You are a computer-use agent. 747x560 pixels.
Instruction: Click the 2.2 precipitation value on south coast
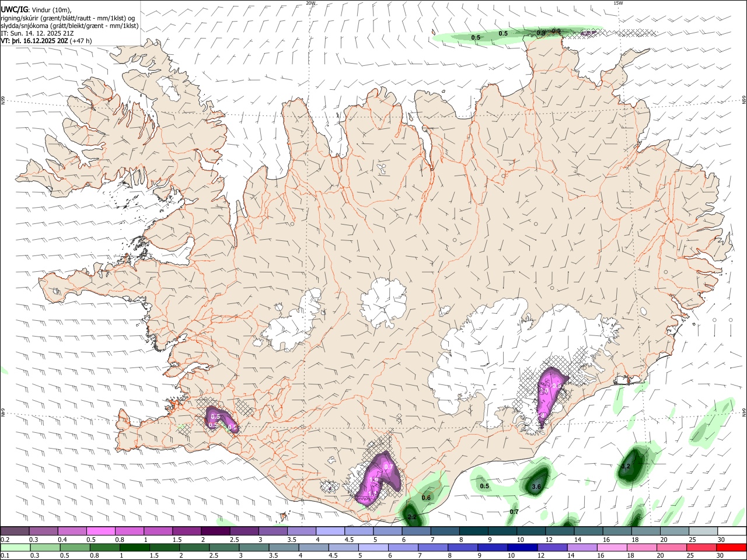click(x=412, y=517)
